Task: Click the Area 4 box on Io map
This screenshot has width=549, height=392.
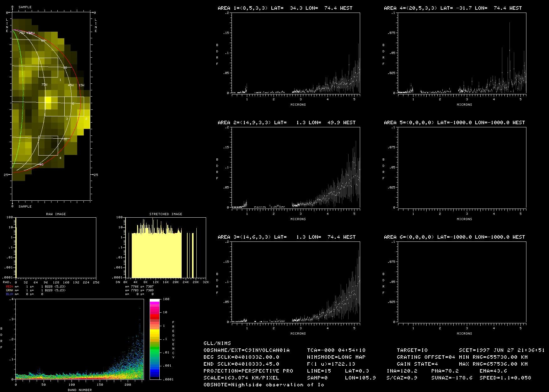Action: (x=48, y=146)
